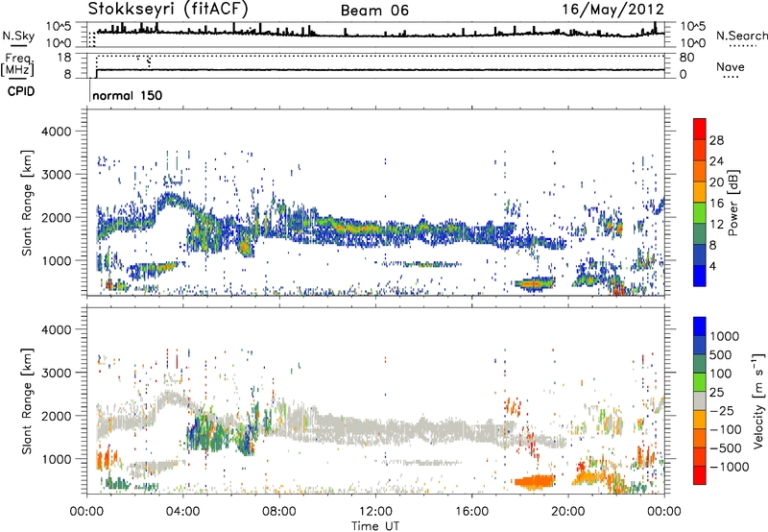Click the velocity colorbar label '-1000'

click(x=729, y=467)
